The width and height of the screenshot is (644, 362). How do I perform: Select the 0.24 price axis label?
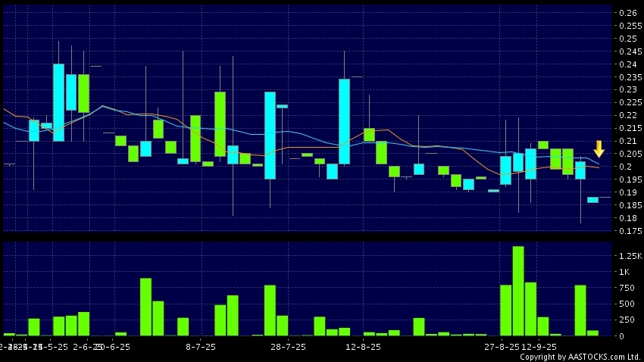[x=628, y=64]
